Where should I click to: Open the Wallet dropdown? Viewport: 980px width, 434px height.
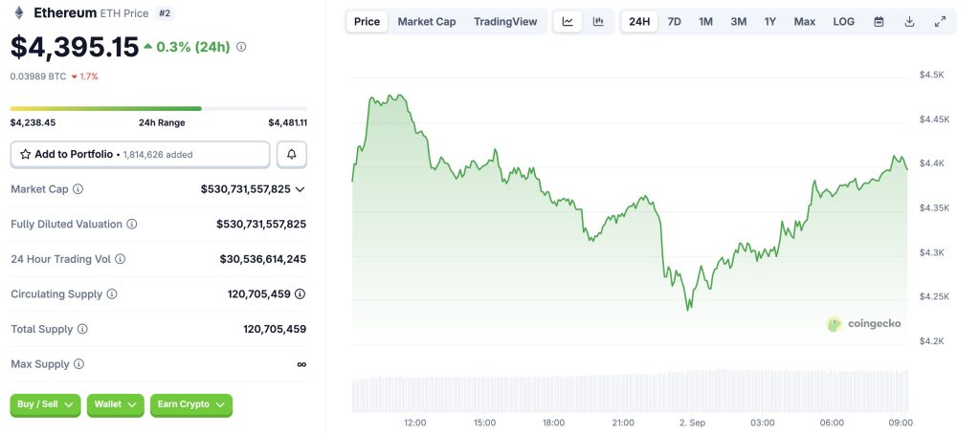pos(115,404)
